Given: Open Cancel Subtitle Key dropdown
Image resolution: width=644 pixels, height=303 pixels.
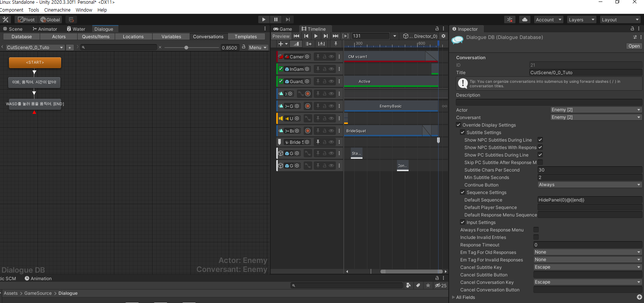Looking at the screenshot, I should 588,267.
